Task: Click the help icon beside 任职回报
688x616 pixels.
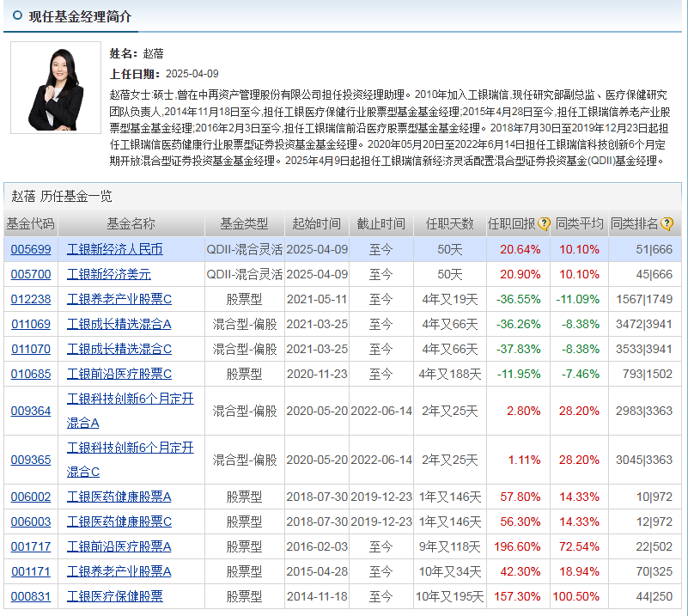Action: [x=544, y=223]
